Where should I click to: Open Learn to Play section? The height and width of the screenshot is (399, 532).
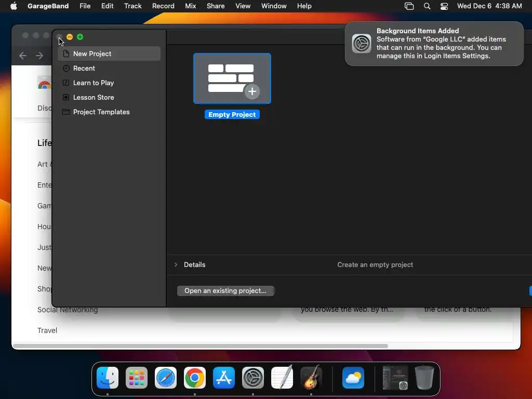[109, 83]
